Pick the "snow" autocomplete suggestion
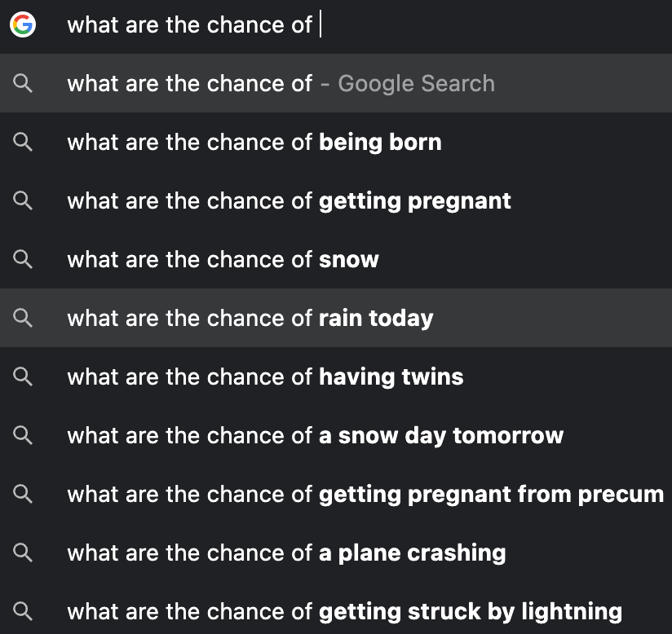Screen dimensions: 672x634 point(223,259)
